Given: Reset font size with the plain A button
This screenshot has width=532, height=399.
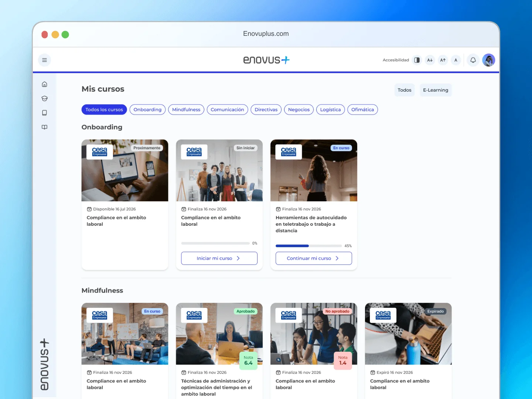Looking at the screenshot, I should tap(456, 60).
